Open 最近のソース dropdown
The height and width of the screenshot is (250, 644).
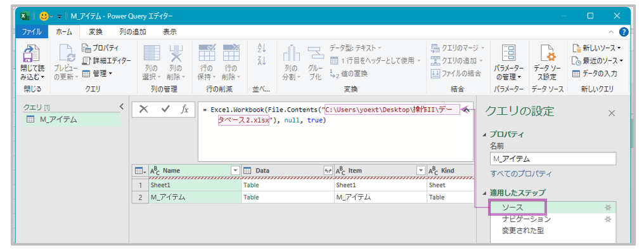click(x=598, y=60)
